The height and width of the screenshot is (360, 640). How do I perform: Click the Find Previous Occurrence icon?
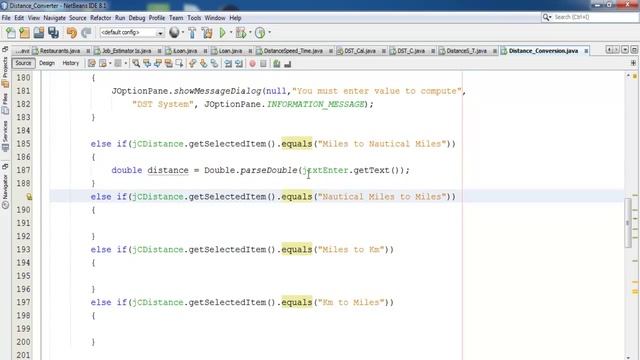coord(147,63)
